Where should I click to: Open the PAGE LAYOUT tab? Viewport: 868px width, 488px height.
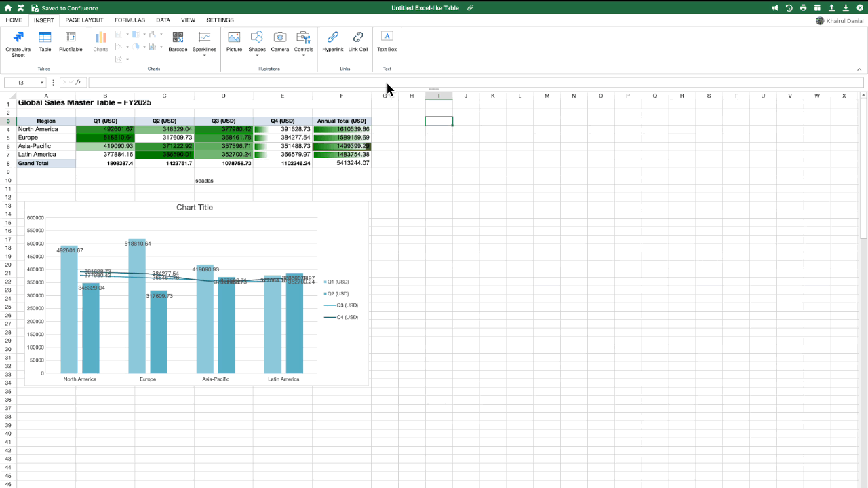tap(85, 20)
